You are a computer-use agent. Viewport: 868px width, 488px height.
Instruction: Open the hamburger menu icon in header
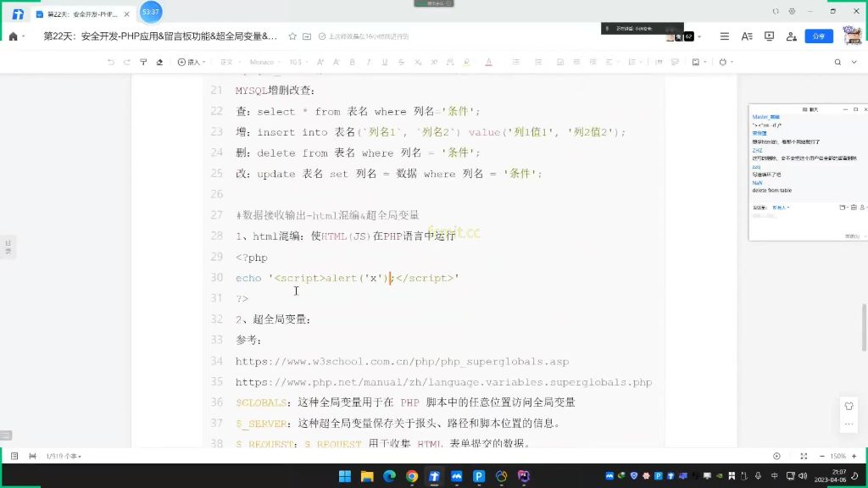724,36
